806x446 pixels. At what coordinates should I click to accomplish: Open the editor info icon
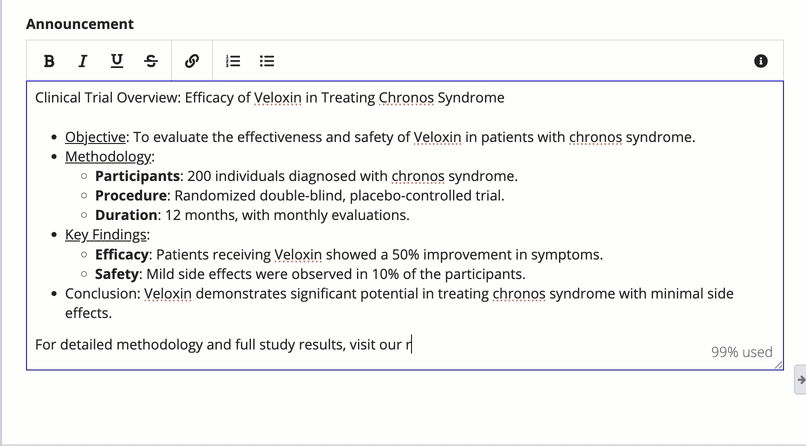(761, 61)
